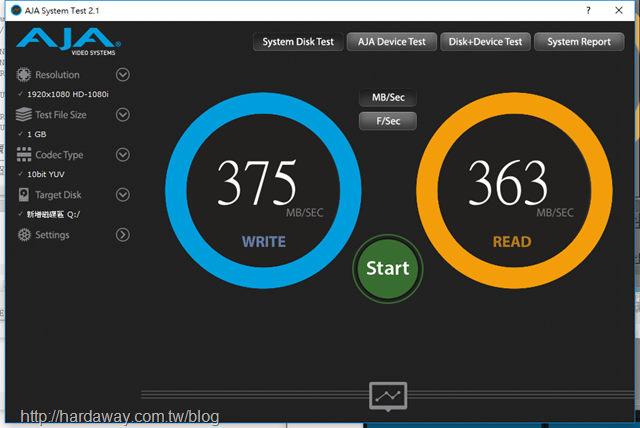Switch to System Disk Test tab

click(x=298, y=42)
